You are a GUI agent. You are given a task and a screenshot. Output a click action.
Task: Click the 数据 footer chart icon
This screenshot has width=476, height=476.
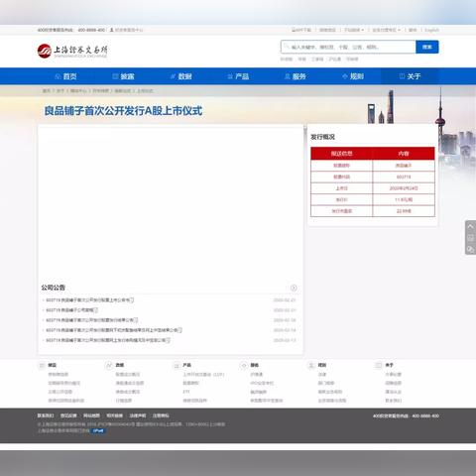click(x=109, y=365)
